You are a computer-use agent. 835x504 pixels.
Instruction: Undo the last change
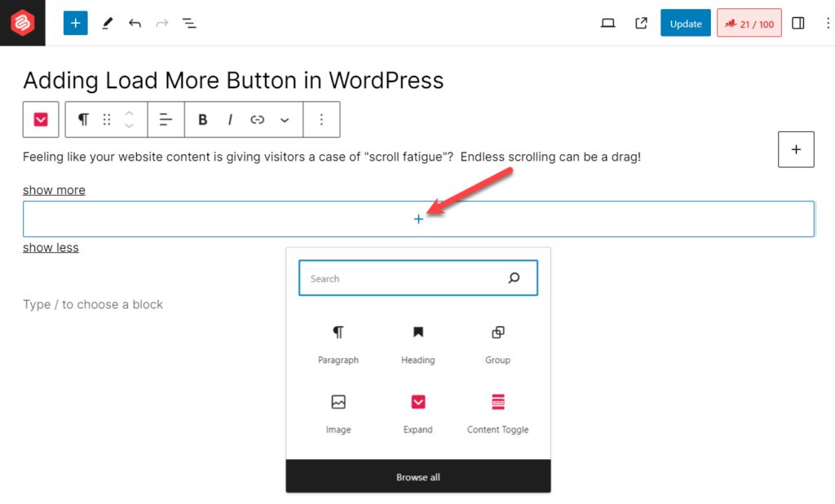click(x=135, y=23)
